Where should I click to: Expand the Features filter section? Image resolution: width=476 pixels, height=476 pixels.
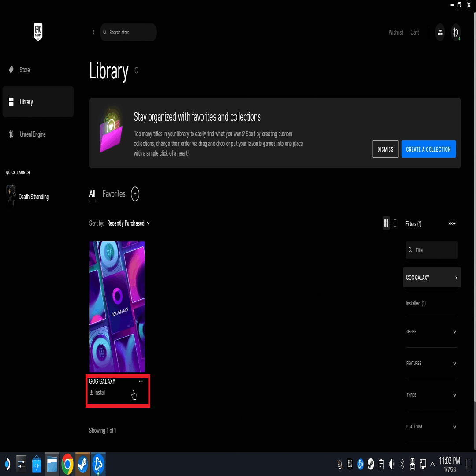click(431, 363)
